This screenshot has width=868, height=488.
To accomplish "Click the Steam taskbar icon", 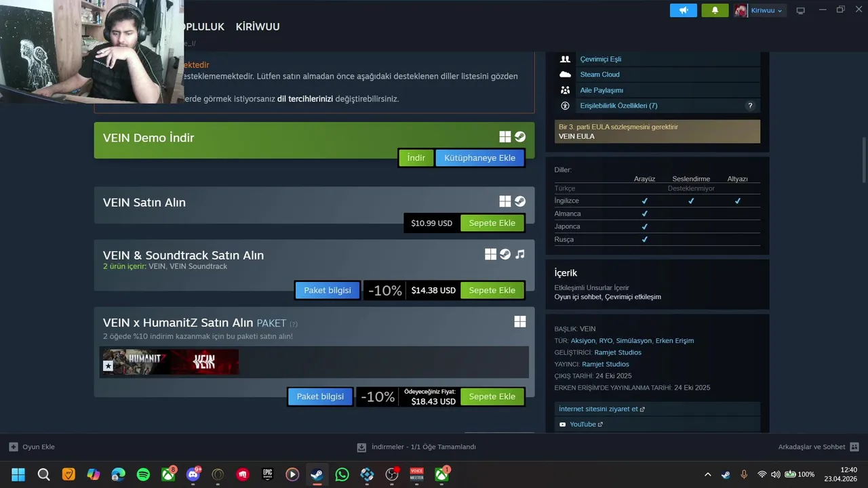I will point(317,474).
